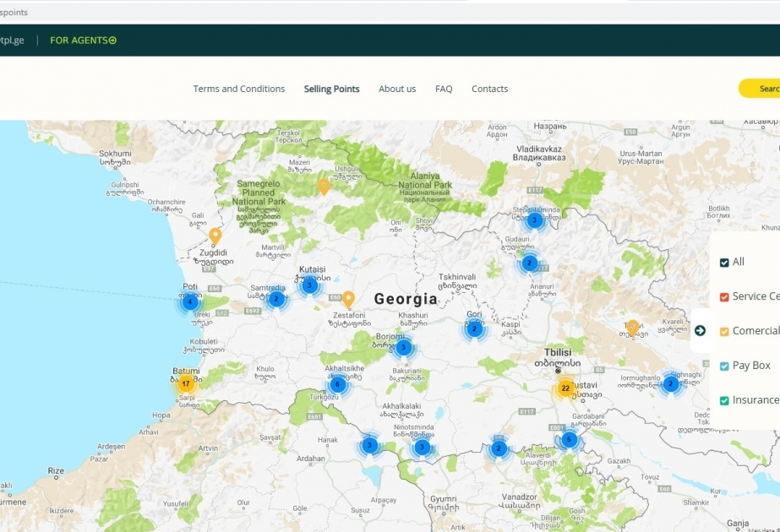Expand the Batumi cluster of 17

tap(186, 383)
